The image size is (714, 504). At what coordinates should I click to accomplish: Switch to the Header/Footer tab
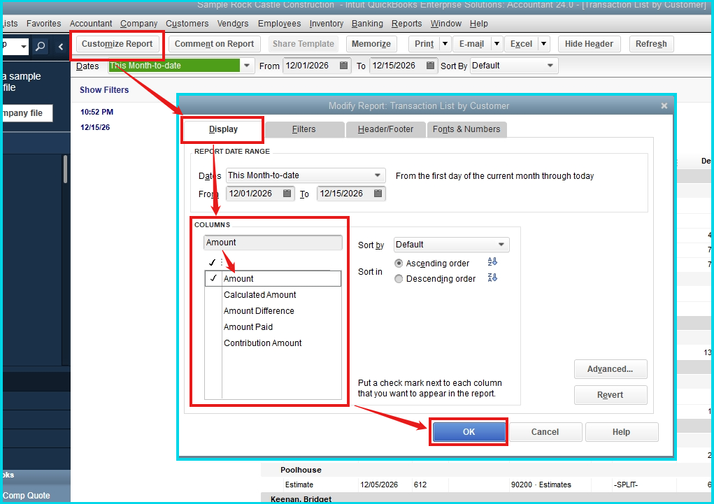385,129
